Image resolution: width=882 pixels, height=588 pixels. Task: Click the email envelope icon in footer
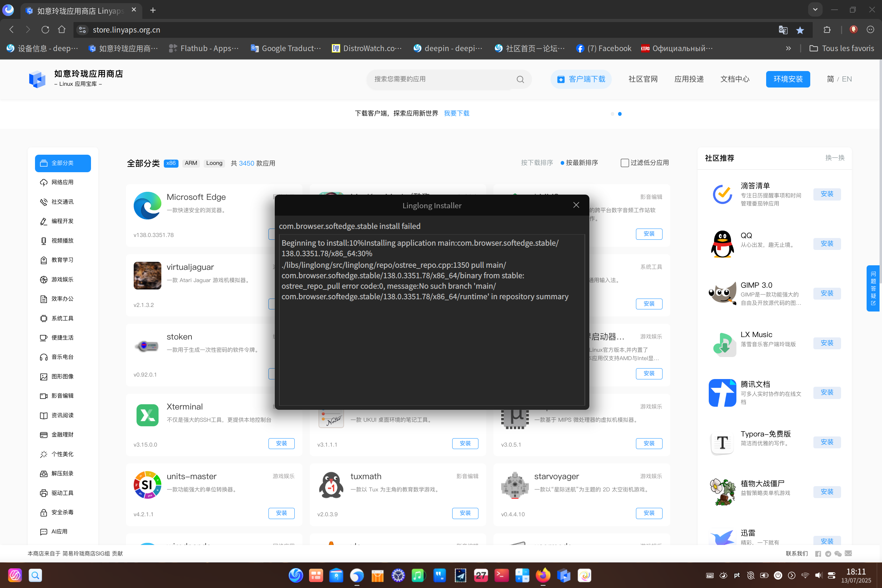point(849,553)
